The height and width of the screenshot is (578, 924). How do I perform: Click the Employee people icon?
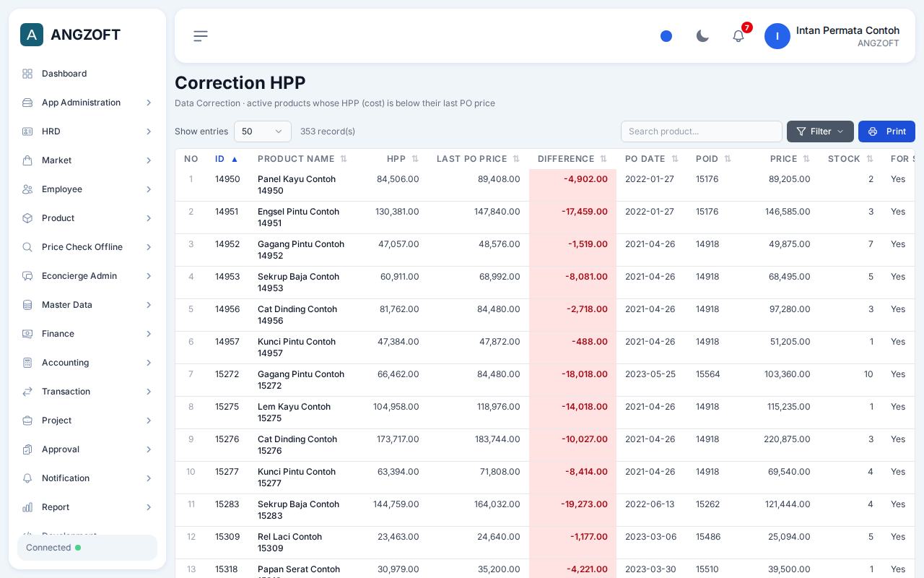27,189
